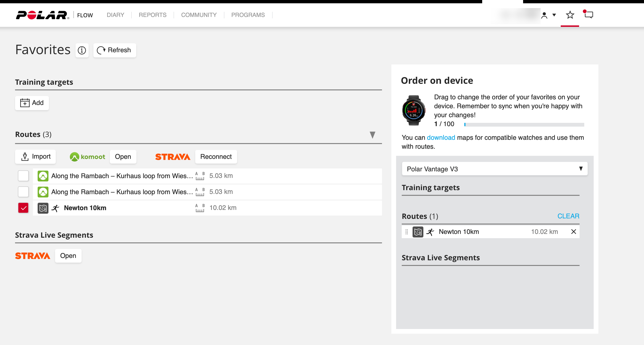The width and height of the screenshot is (644, 345).
Task: Click the Favorites info icon
Action: pyautogui.click(x=82, y=50)
